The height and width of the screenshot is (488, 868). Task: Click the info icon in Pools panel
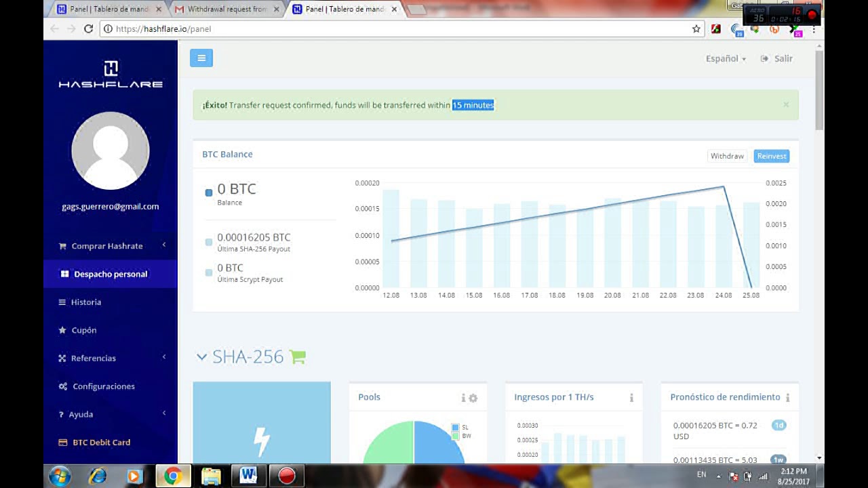pyautogui.click(x=464, y=398)
